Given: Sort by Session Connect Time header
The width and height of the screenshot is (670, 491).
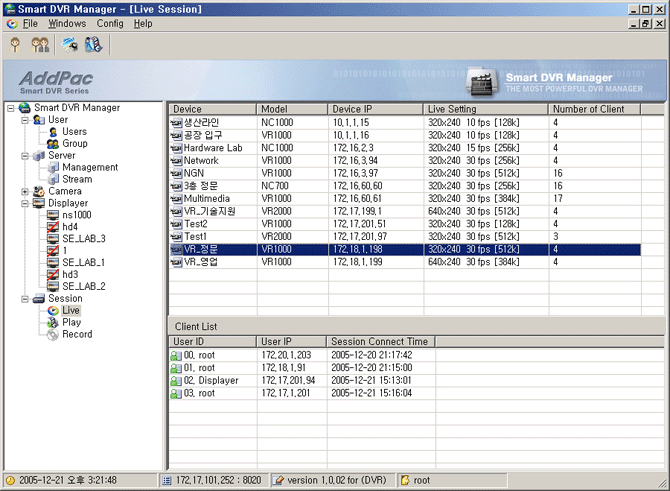Looking at the screenshot, I should (381, 342).
